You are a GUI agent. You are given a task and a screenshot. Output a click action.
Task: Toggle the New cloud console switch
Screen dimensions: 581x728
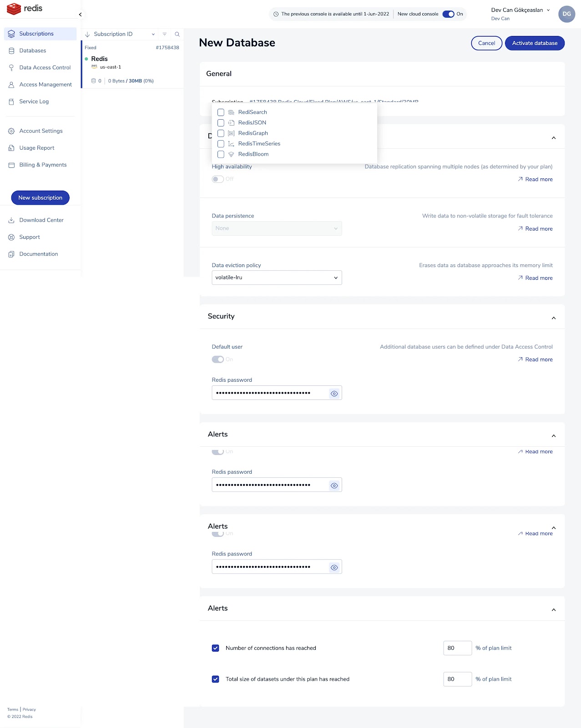click(x=448, y=14)
